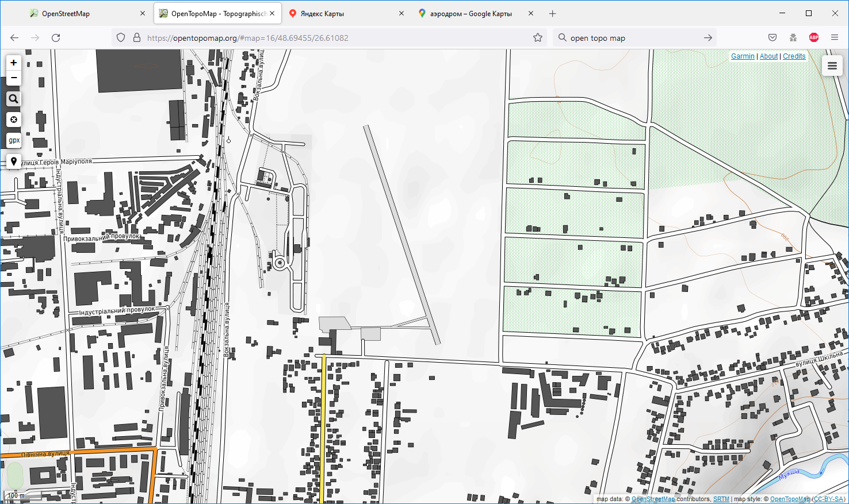Zoom out on the map
This screenshot has height=504, width=849.
[14, 78]
